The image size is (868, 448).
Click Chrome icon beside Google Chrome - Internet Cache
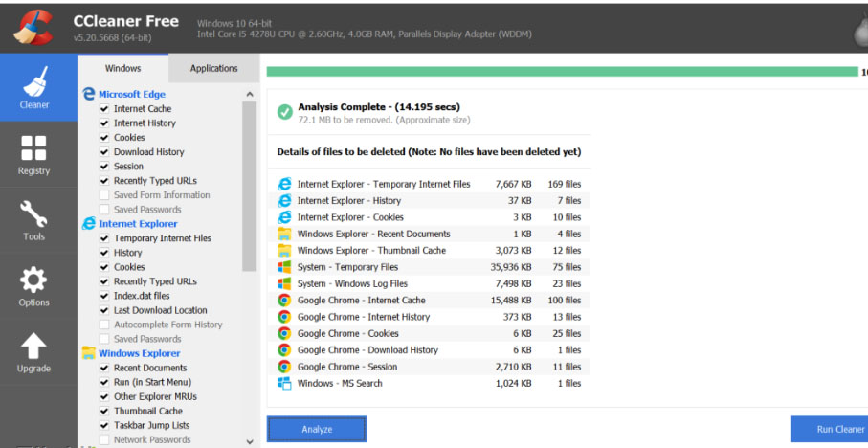[x=284, y=301]
